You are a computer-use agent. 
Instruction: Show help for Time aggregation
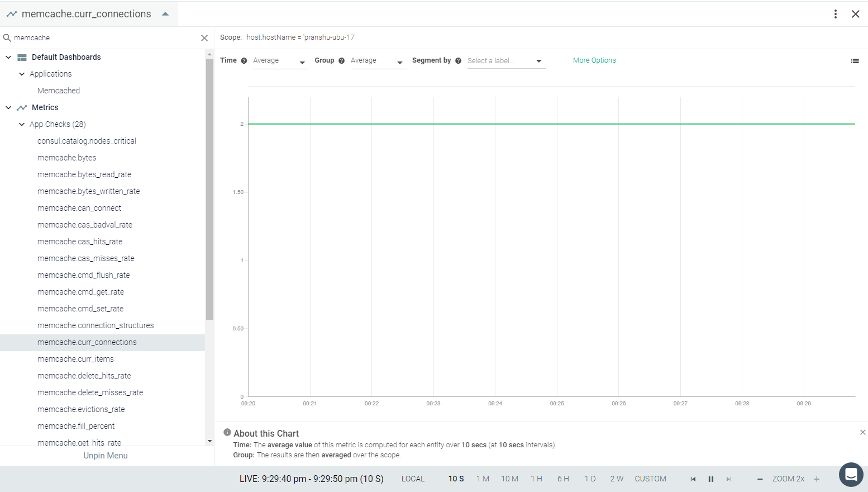244,61
